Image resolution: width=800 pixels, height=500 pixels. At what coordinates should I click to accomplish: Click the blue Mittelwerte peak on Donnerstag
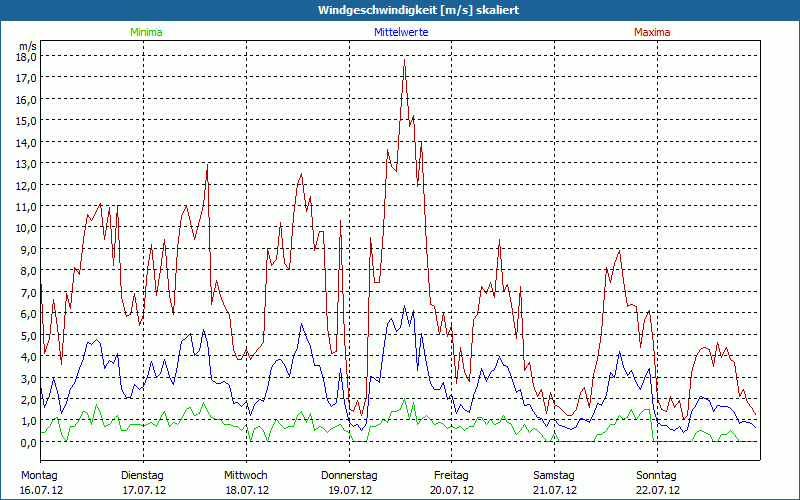[x=404, y=306]
